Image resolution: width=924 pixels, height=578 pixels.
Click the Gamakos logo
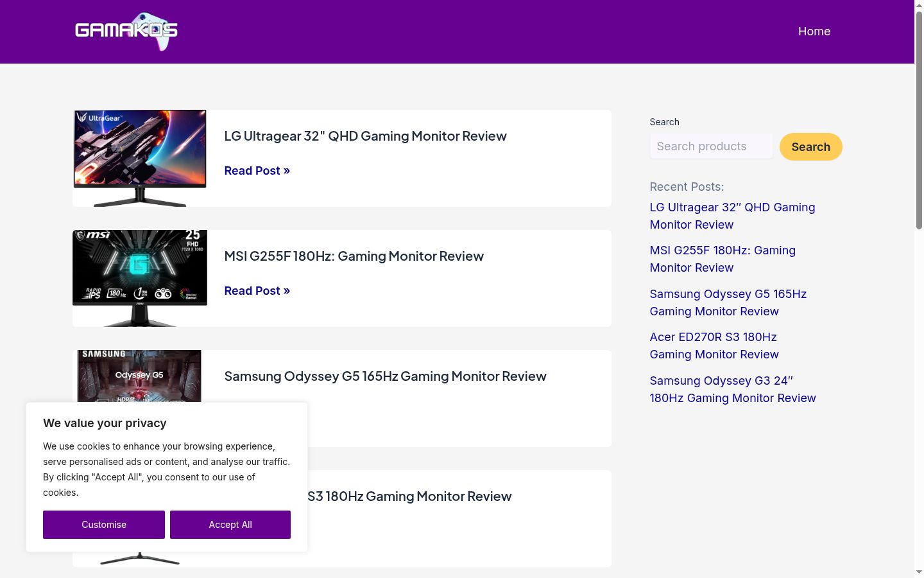pos(126,31)
